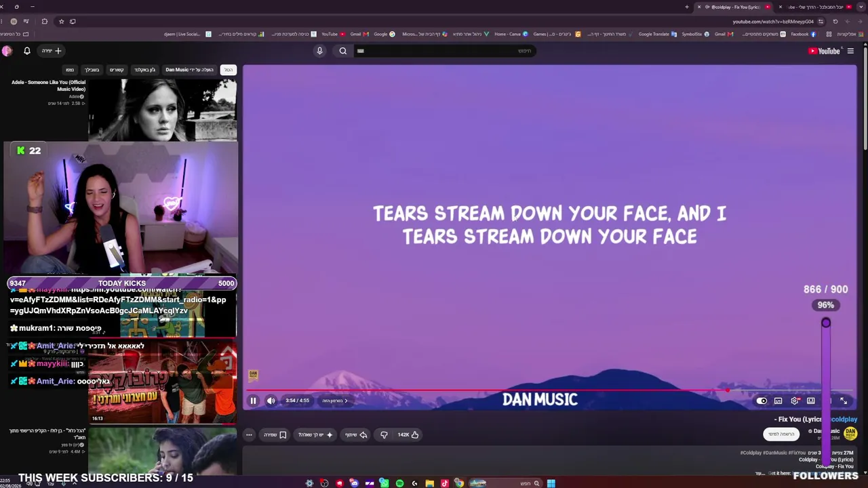Mute the video volume
This screenshot has height=488, width=868.
271,401
